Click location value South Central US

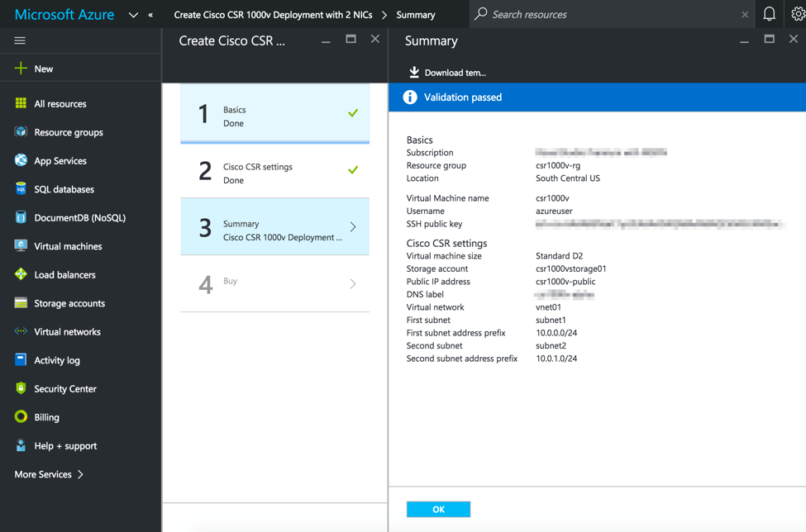click(567, 178)
